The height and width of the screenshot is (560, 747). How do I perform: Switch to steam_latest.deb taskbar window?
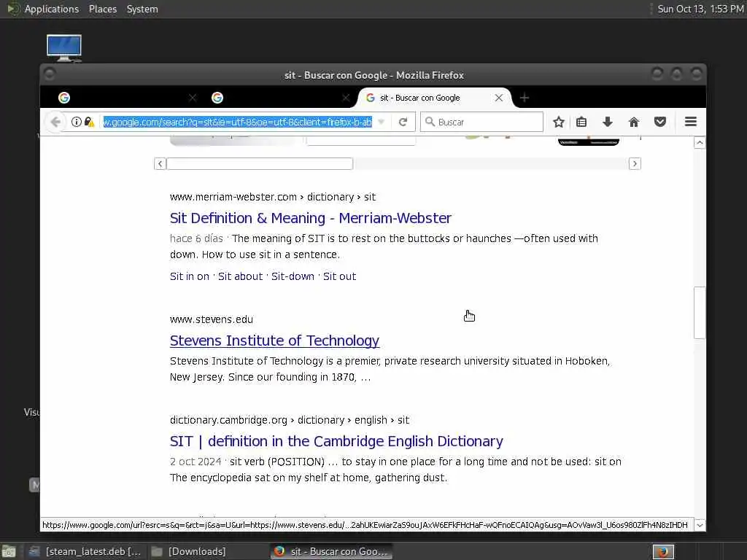pyautogui.click(x=86, y=551)
